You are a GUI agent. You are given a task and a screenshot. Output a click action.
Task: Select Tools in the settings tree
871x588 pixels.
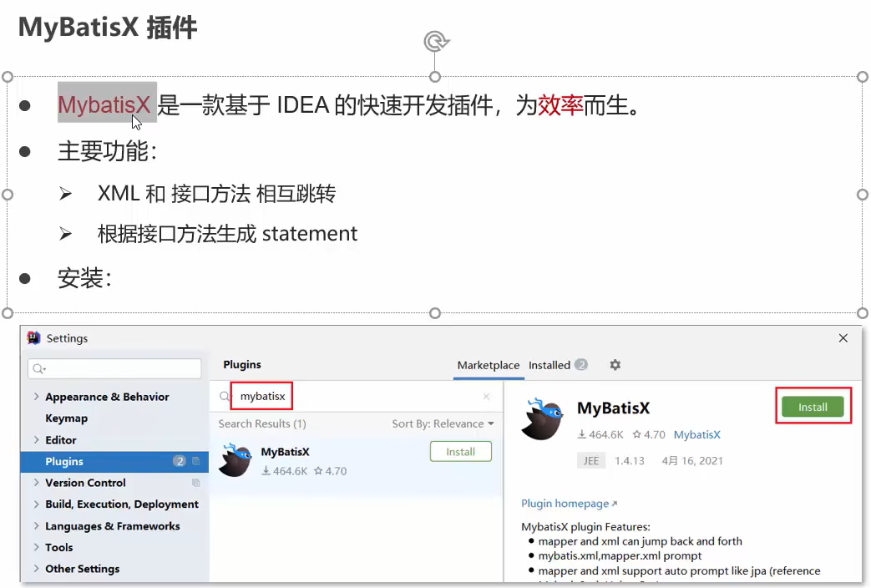[59, 547]
